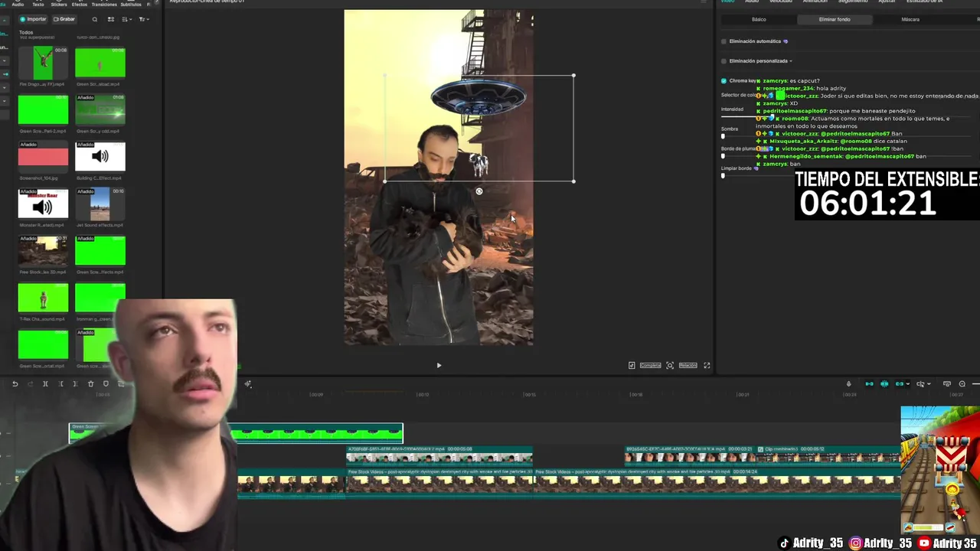Image resolution: width=980 pixels, height=551 pixels.
Task: Click the Relación aspect ratio button
Action: click(x=688, y=366)
